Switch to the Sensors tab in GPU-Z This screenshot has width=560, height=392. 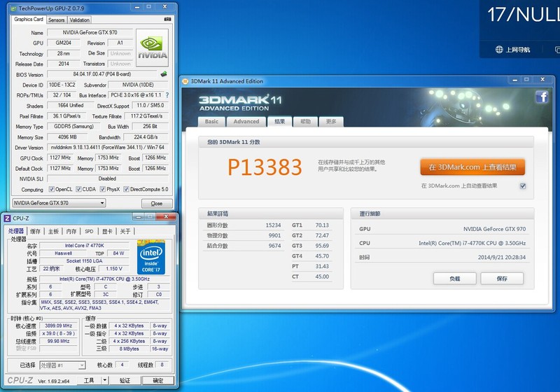coord(57,20)
